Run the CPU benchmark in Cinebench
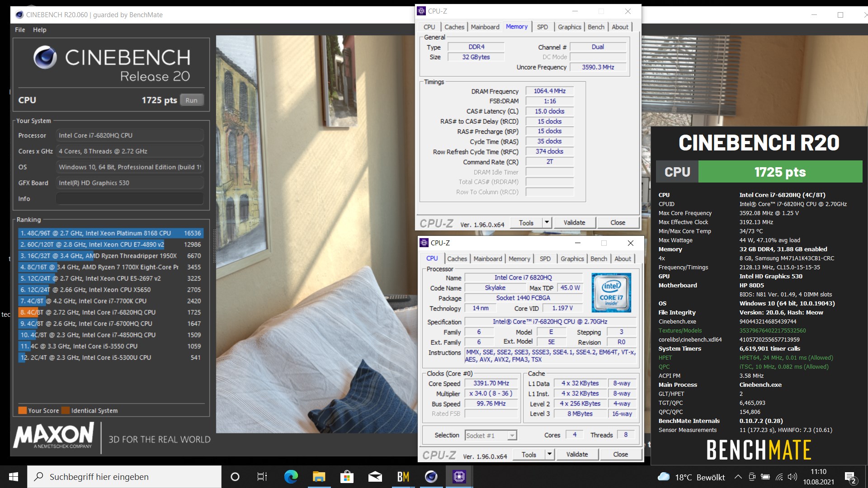 point(192,100)
